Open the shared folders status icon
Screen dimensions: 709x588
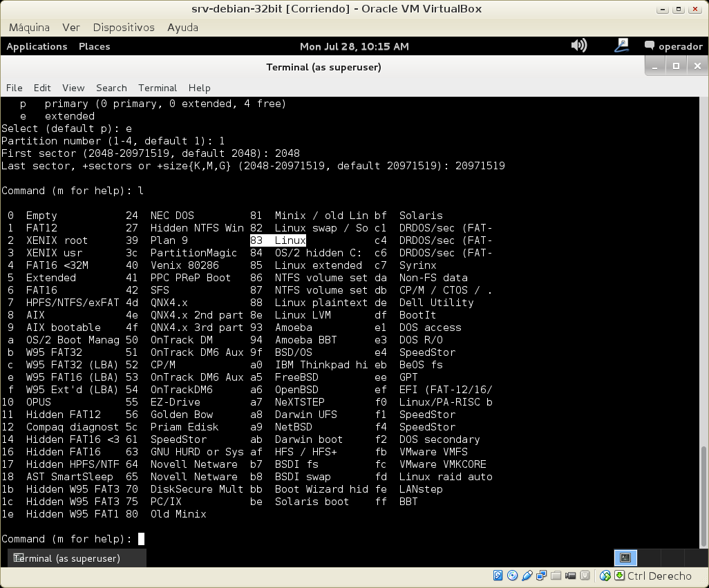556,576
